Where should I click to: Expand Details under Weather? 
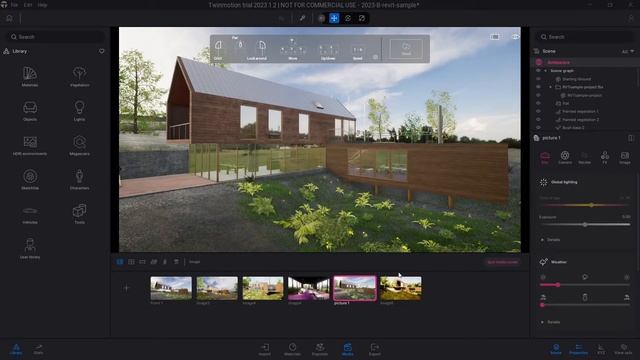pos(550,322)
